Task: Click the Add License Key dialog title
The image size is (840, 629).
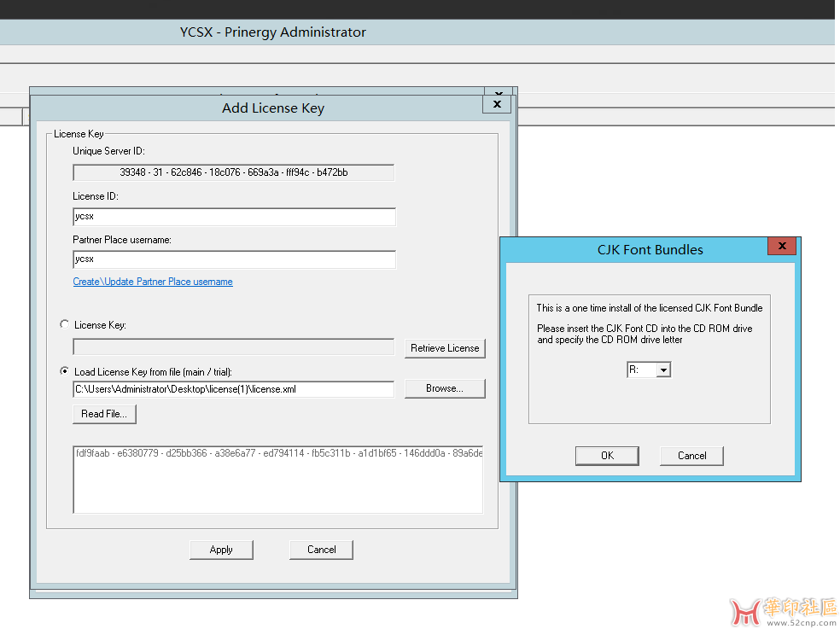Action: click(x=273, y=108)
